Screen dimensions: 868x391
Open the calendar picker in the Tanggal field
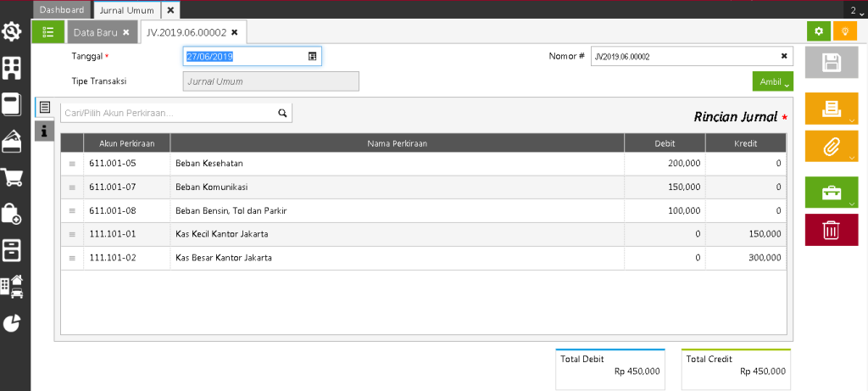(x=312, y=57)
